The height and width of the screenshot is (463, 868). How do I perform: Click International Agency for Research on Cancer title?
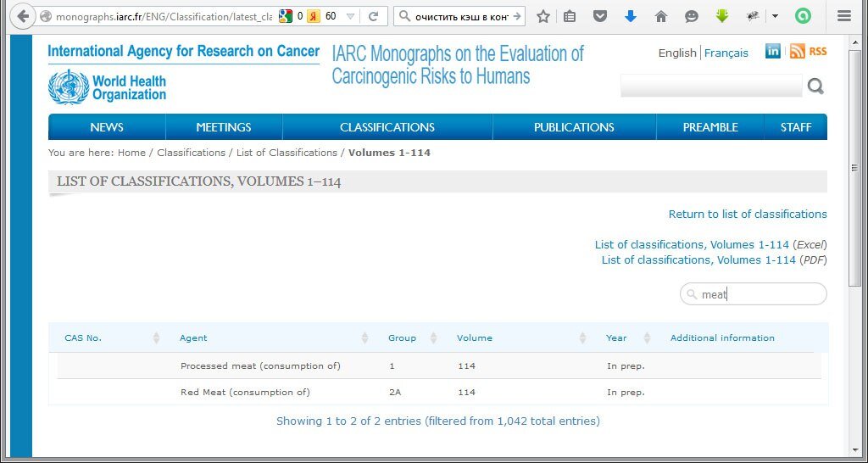click(x=184, y=52)
